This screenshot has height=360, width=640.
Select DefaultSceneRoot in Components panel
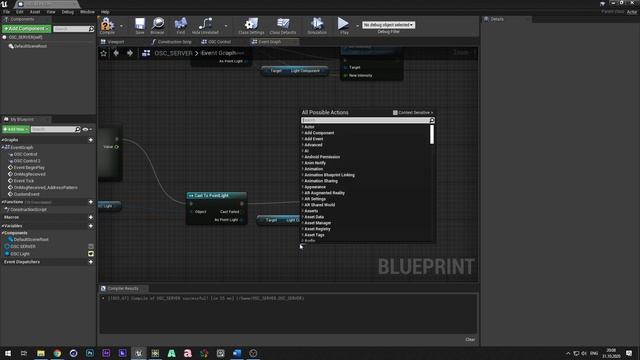(x=30, y=47)
